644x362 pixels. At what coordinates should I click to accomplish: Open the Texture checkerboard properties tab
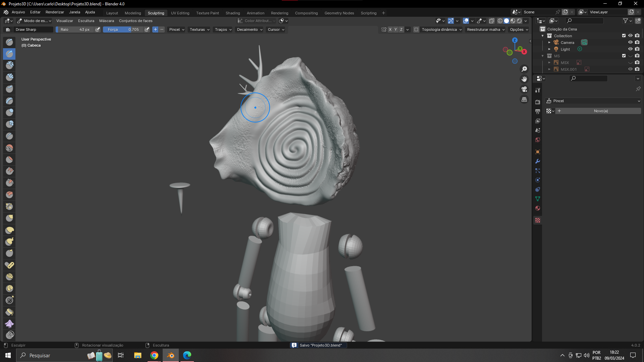(538, 220)
